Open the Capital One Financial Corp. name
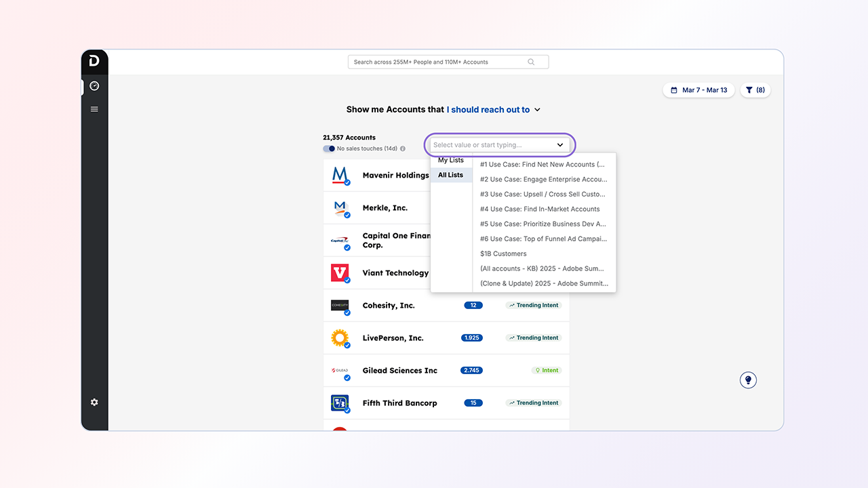 pyautogui.click(x=397, y=241)
